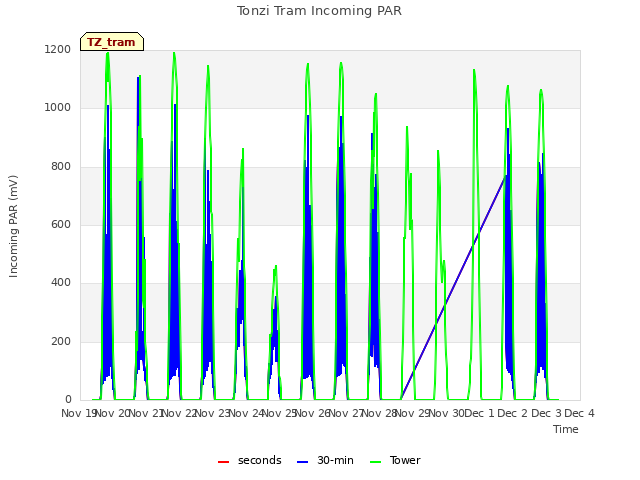Viewport: 640px width, 480px height.
Task: Click the y-axis tick value 1000
Action: tap(58, 108)
